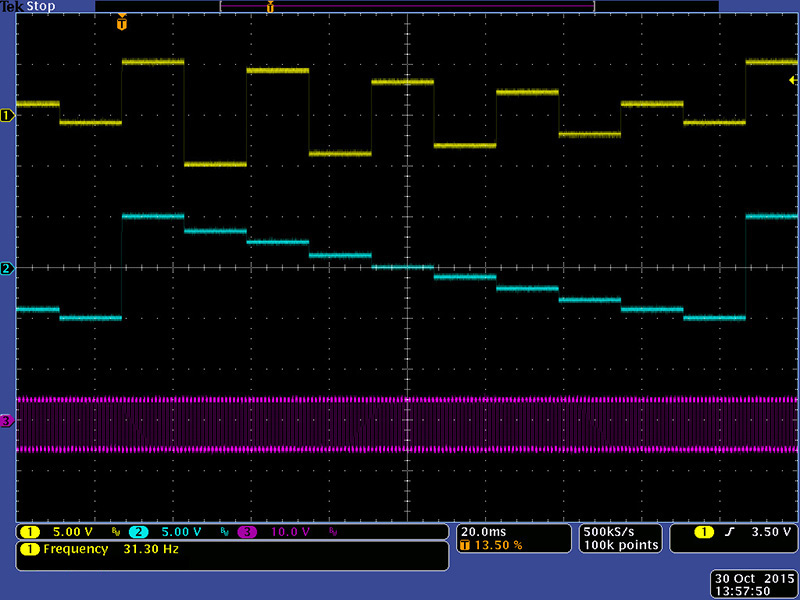The height and width of the screenshot is (600, 800).
Task: Click the record length overview bar
Action: click(407, 6)
